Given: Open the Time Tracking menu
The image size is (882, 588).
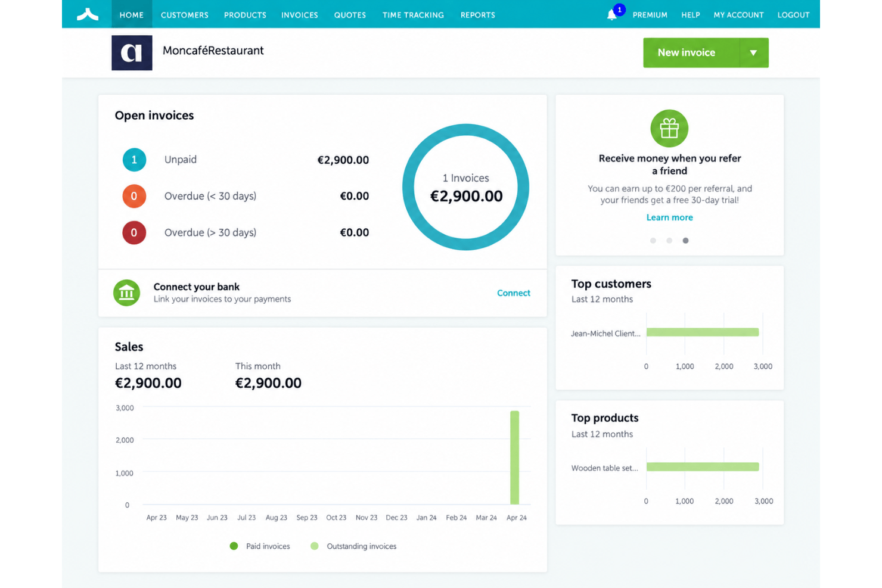Looking at the screenshot, I should 413,15.
